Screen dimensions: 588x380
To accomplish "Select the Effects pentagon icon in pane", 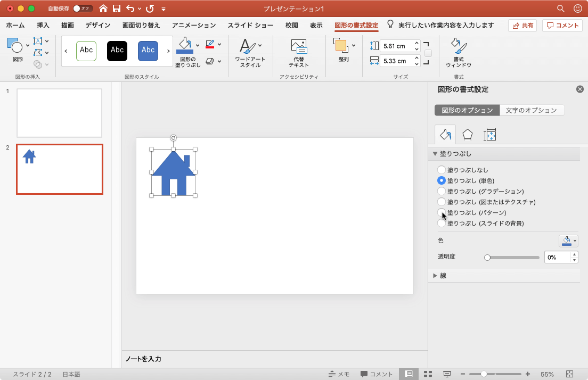I will 467,135.
